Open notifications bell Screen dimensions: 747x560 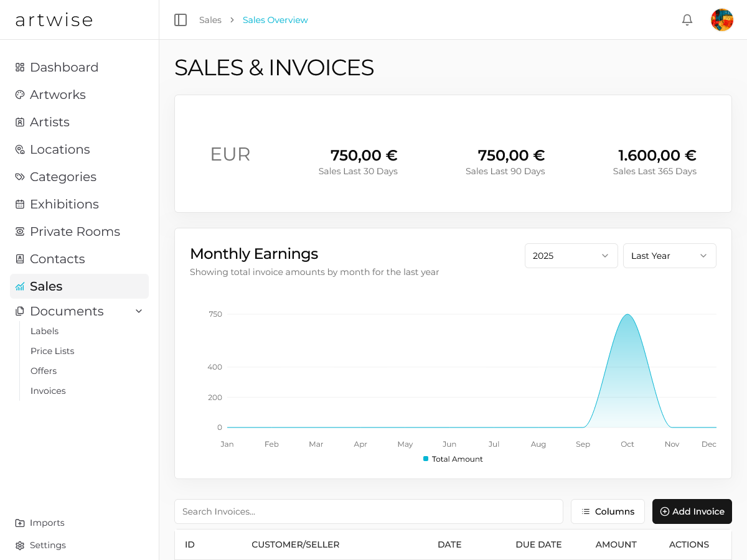[687, 20]
